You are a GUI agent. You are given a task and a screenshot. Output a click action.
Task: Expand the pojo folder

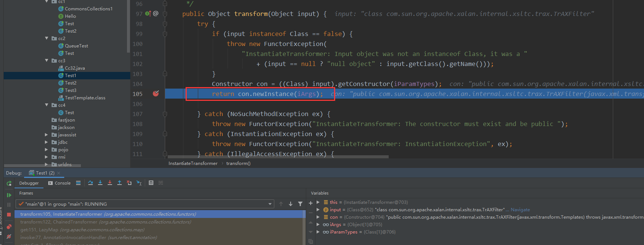pos(47,150)
